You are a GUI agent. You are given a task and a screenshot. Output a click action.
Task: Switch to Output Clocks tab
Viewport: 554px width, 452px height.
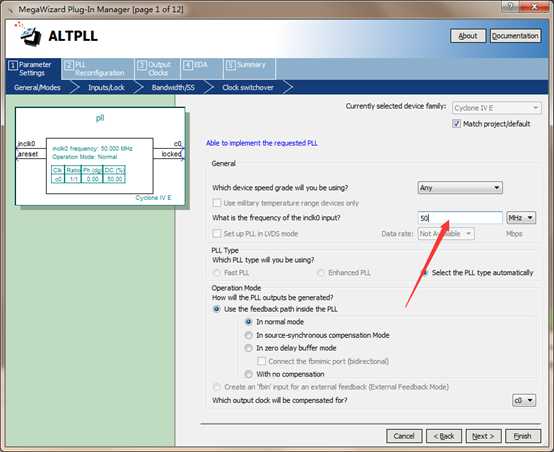tap(158, 69)
